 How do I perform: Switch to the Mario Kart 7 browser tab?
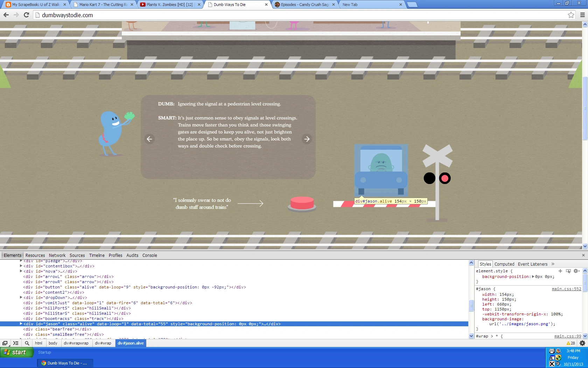click(103, 5)
